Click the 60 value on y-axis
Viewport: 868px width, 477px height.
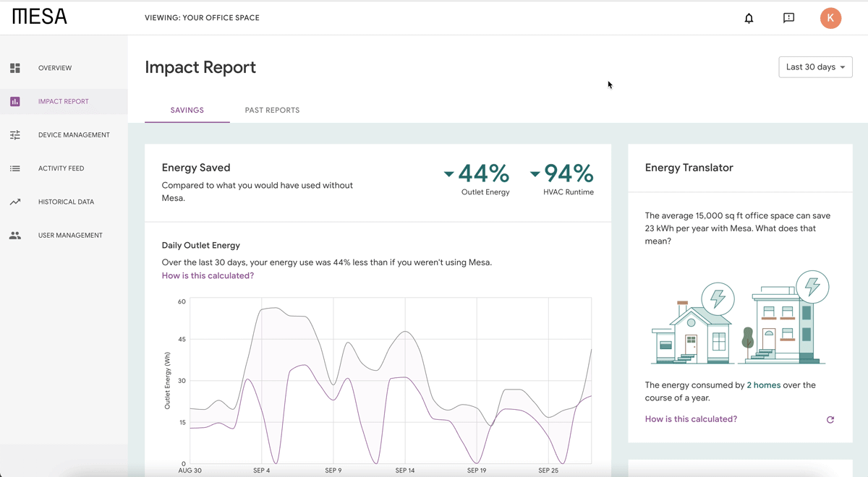(x=182, y=301)
